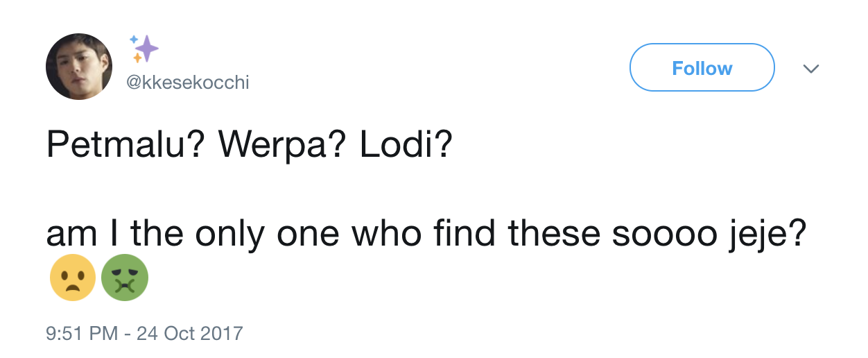Click the sparkles emoji display name
Screen dimensions: 868x358
click(145, 48)
